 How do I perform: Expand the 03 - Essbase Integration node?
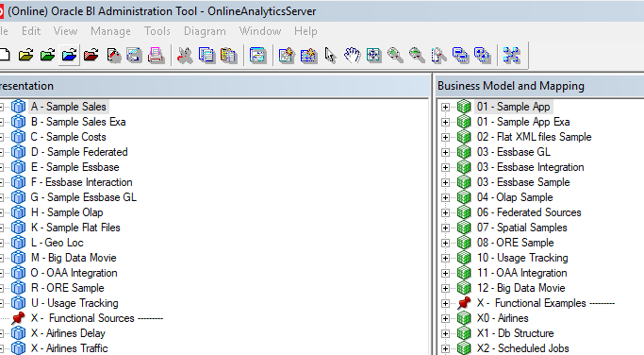tap(445, 167)
